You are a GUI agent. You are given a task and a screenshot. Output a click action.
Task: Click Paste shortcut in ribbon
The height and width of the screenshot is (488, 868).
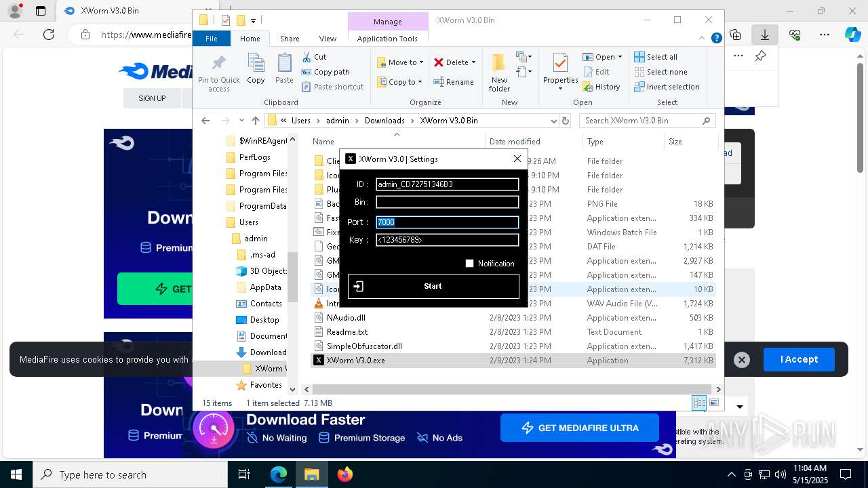[x=333, y=87]
